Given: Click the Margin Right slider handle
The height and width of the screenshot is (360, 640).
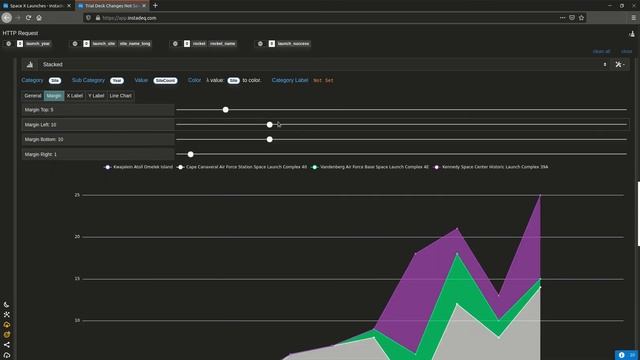Looking at the screenshot, I should pos(191,154).
